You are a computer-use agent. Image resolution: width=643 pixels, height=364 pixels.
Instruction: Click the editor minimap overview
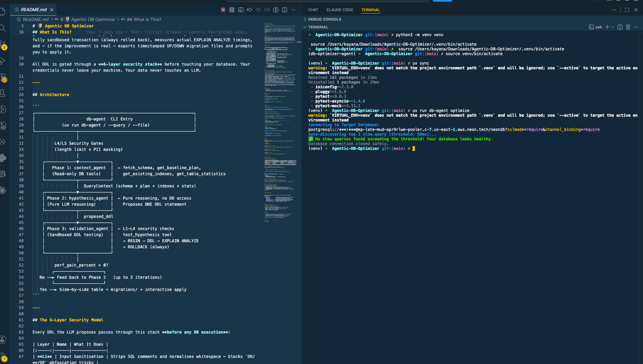(x=280, y=122)
